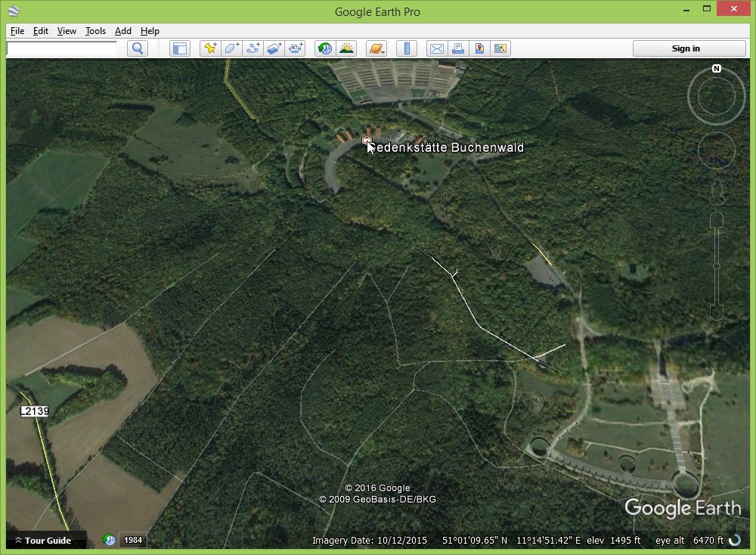
Task: Record a tour
Action: [295, 48]
